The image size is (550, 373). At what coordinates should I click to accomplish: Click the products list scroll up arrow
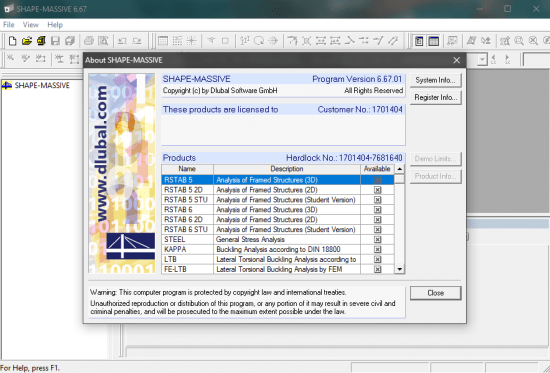(400, 169)
